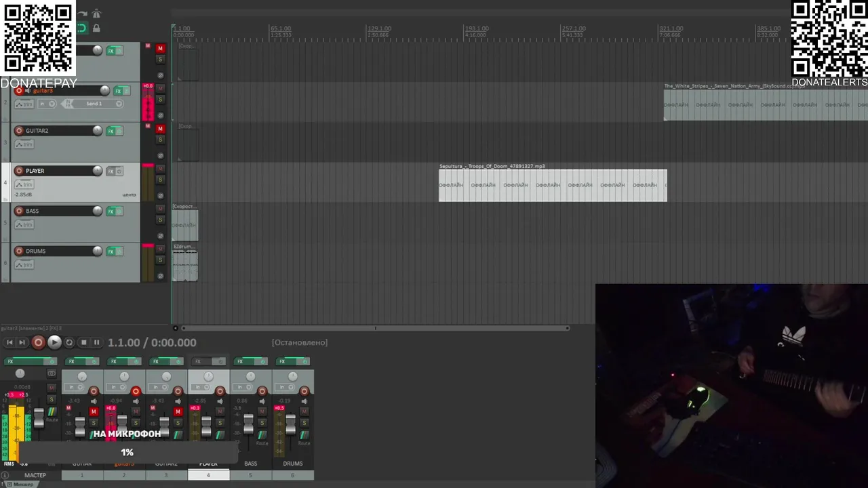Go to project start in transport
Image resolution: width=868 pixels, height=488 pixels.
click(x=9, y=343)
